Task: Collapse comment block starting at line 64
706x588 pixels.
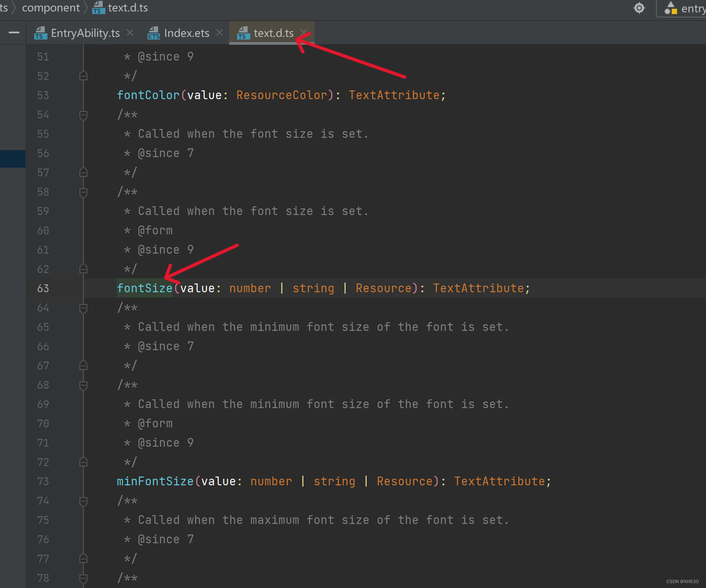Action: 83,308
